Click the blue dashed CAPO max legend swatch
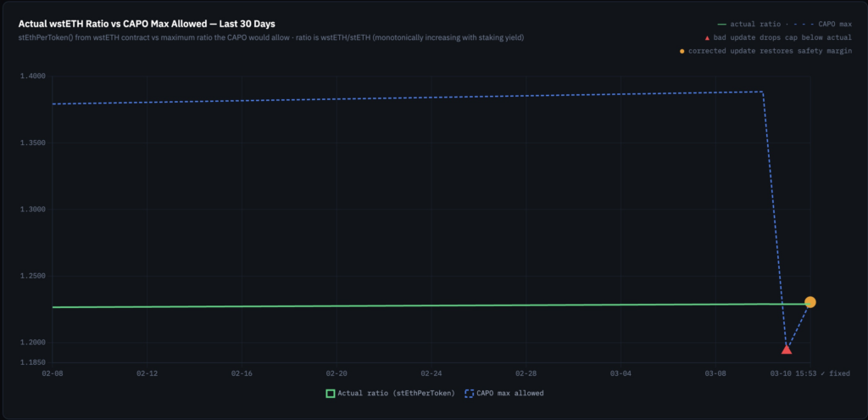 [469, 394]
